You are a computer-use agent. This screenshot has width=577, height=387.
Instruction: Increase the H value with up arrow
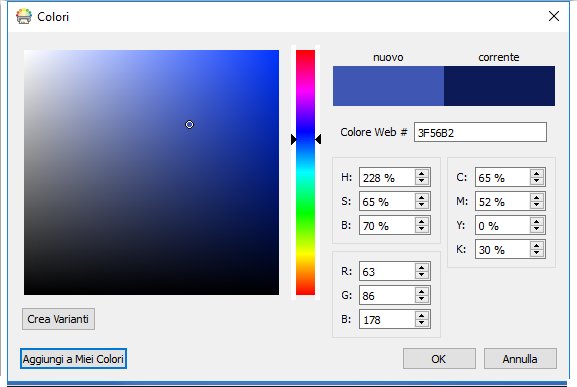pos(422,173)
